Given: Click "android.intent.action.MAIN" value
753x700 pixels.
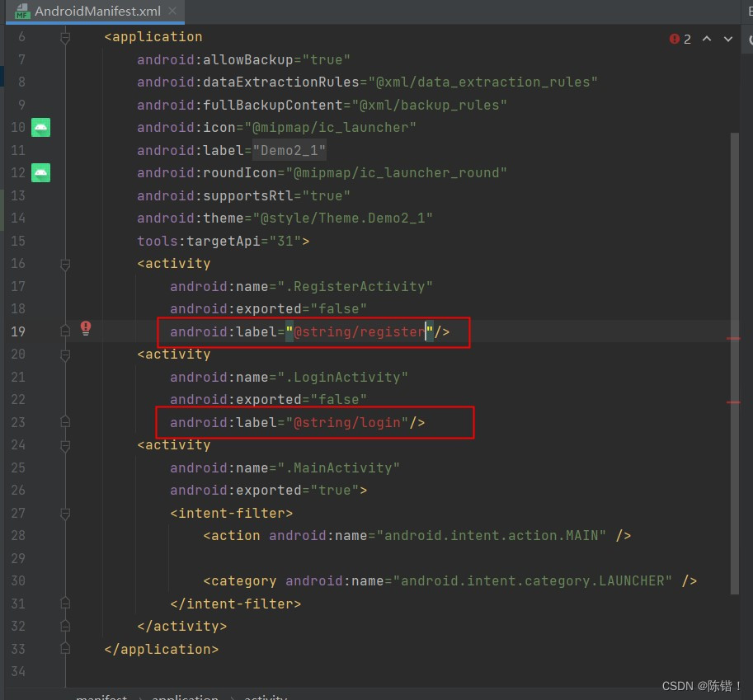Looking at the screenshot, I should click(492, 536).
